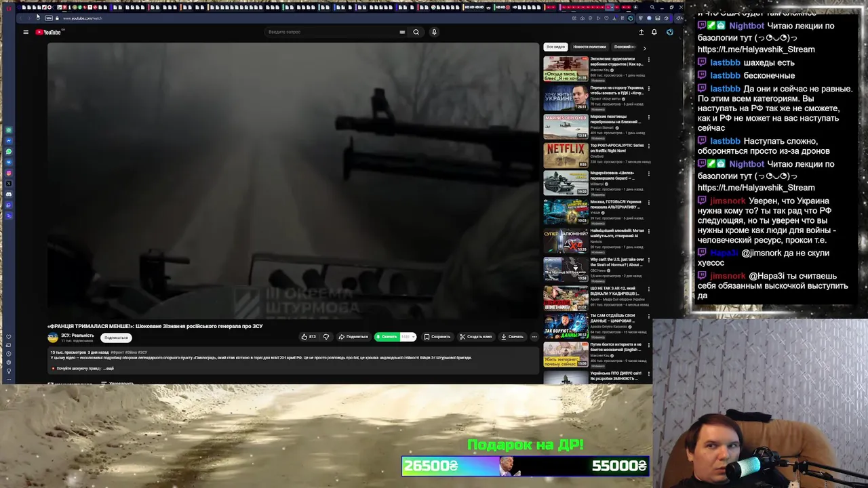Open the Marines Deployed video thumbnail

coord(566,126)
